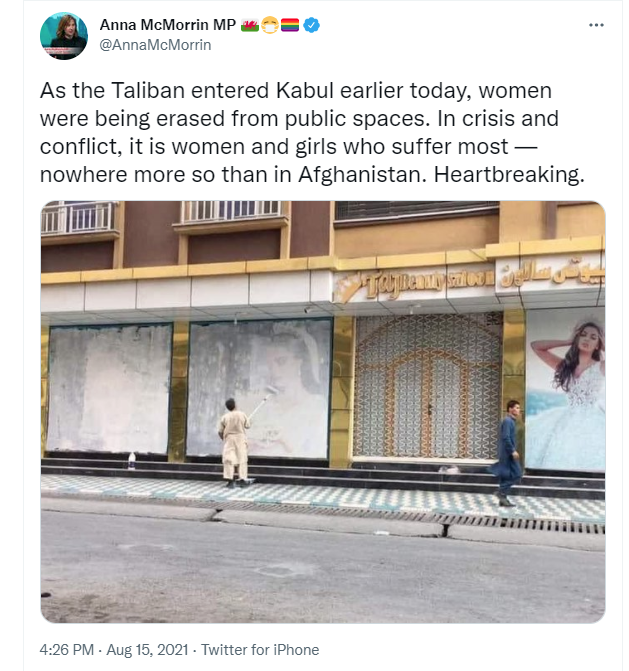
Task: Click the poster of woman in white dress
Action: (565, 389)
